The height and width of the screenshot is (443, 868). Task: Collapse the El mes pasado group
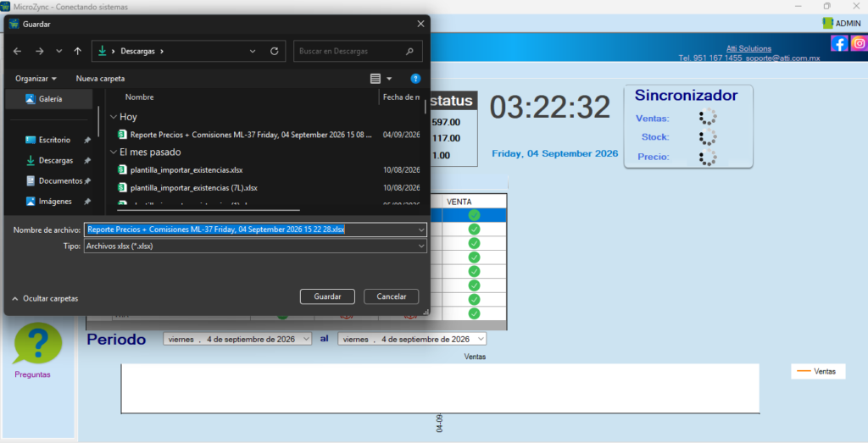(x=114, y=152)
